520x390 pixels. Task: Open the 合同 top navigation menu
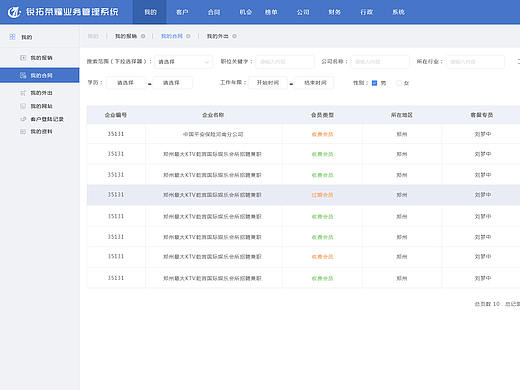214,12
